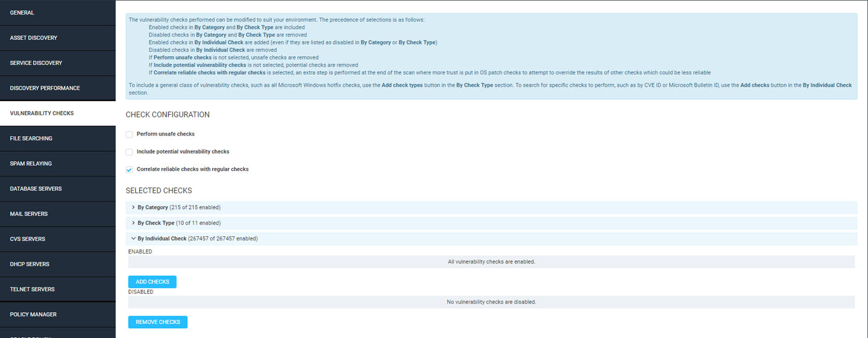Navigate to Spam Relaying settings
Viewport: 868px width, 338px height.
(x=57, y=164)
